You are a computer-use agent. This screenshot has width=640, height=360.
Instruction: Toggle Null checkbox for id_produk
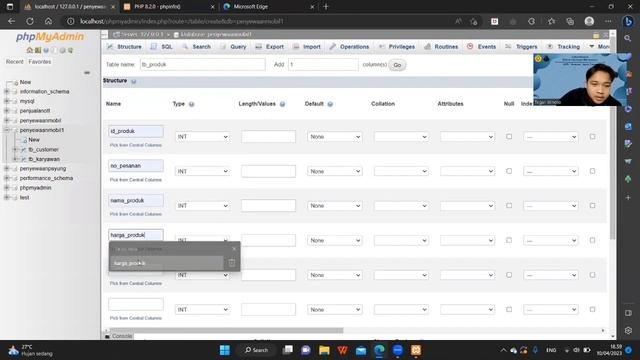click(x=509, y=136)
